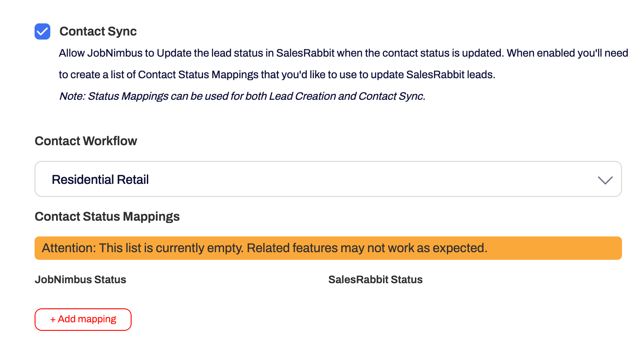
Task: Click the Contact Status Mappings heading
Action: pyautogui.click(x=107, y=216)
